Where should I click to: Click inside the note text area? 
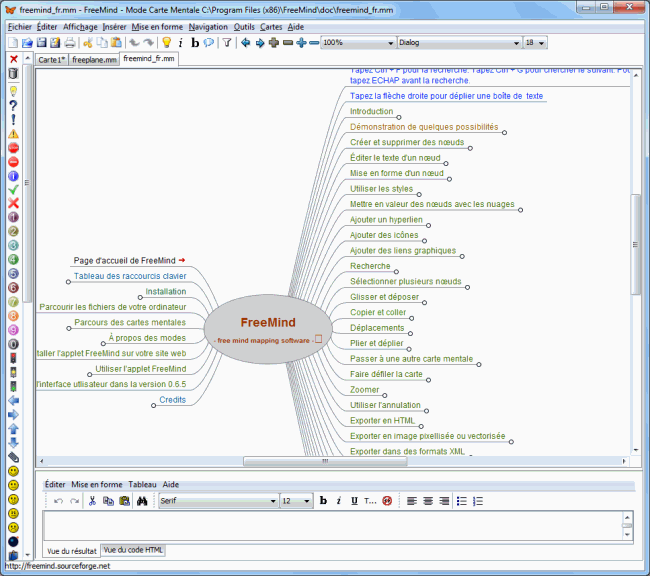pyautogui.click(x=333, y=526)
